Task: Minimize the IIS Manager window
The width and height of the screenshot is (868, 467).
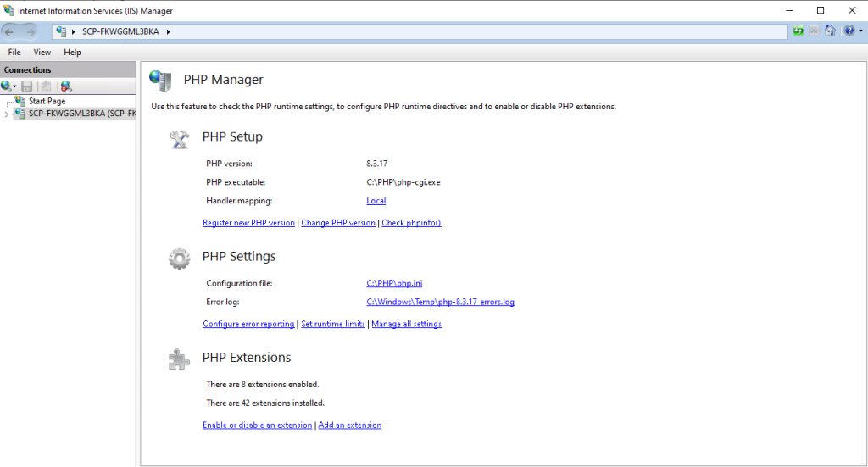Action: [x=790, y=10]
